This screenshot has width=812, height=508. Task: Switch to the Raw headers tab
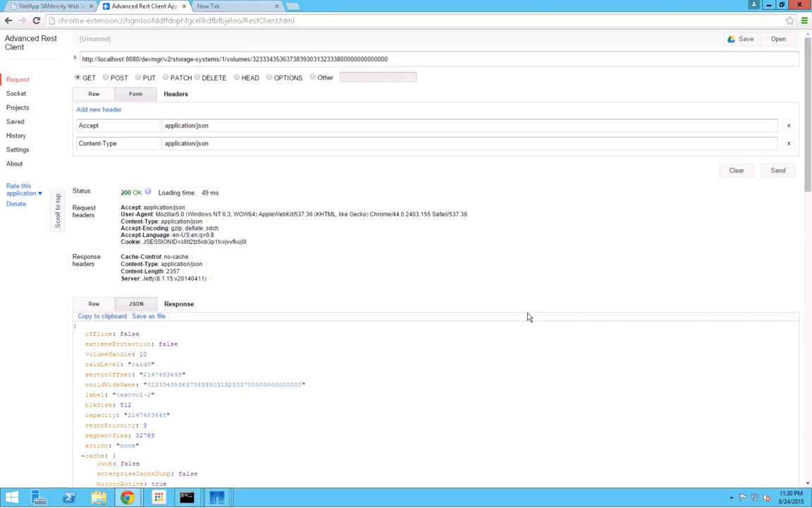pos(94,94)
